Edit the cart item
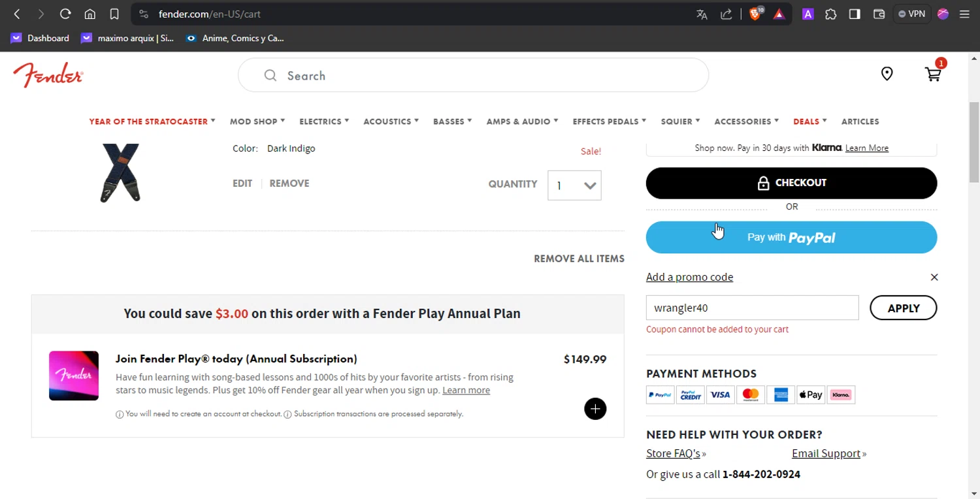Screen dimensions: 980x499 242,184
